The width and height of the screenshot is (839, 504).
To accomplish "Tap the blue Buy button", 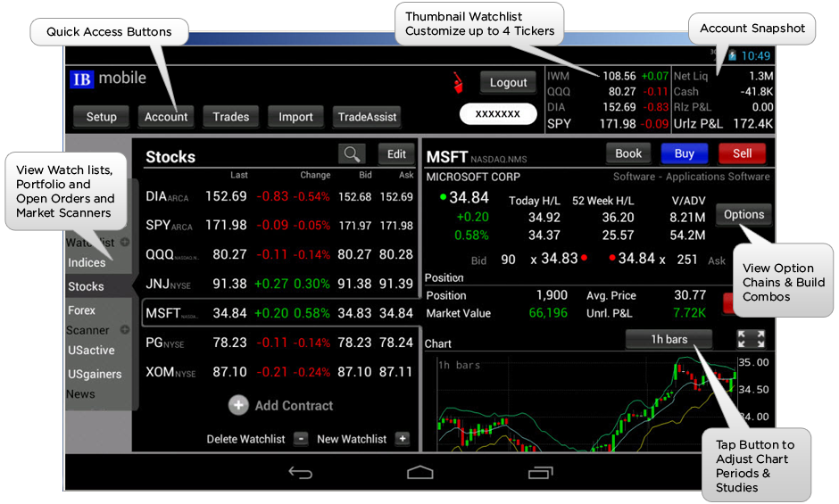I will tap(685, 153).
